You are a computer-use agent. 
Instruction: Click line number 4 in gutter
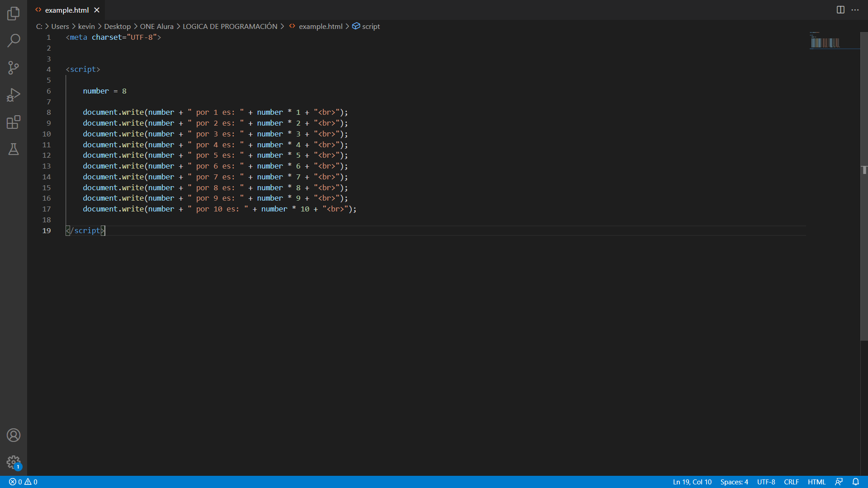click(x=48, y=69)
